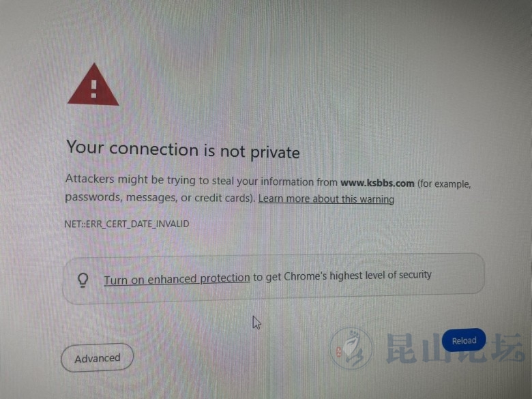Click the white exclamation mark inside the triangle
532x399 pixels.
(94, 89)
